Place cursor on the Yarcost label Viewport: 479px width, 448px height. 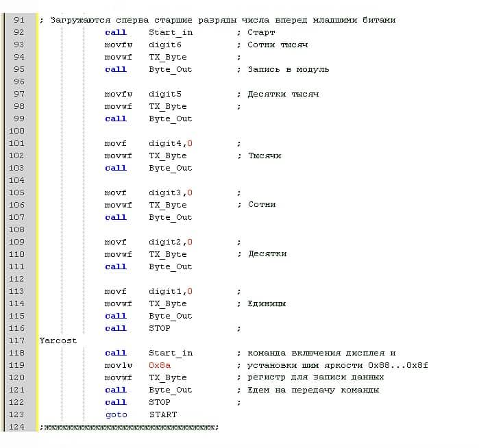tap(58, 340)
